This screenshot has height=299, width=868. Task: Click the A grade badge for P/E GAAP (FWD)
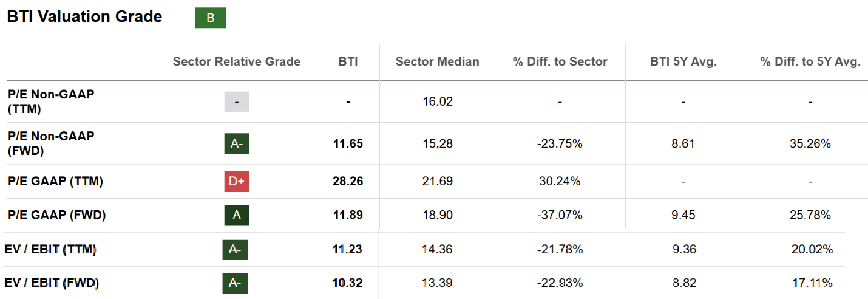pyautogui.click(x=237, y=215)
